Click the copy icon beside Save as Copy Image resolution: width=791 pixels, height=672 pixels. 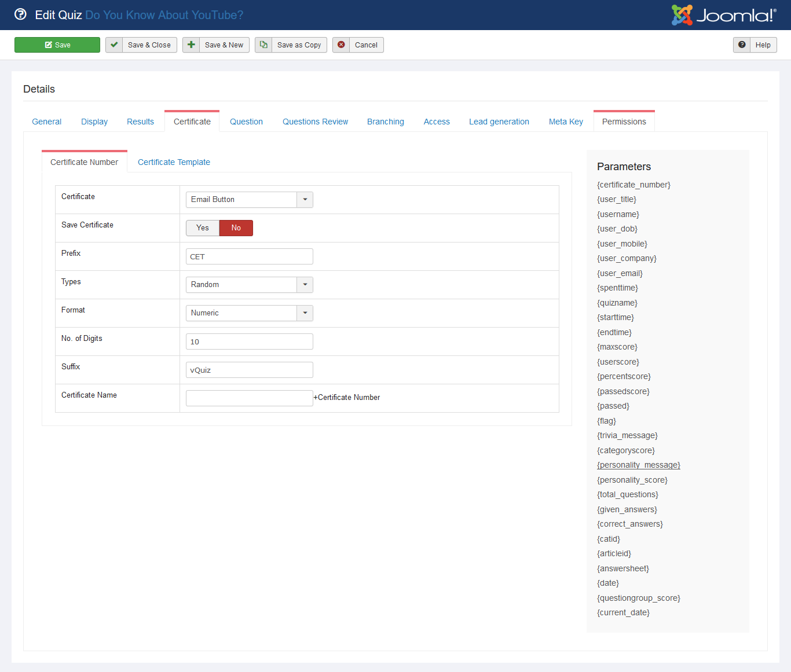pyautogui.click(x=263, y=45)
